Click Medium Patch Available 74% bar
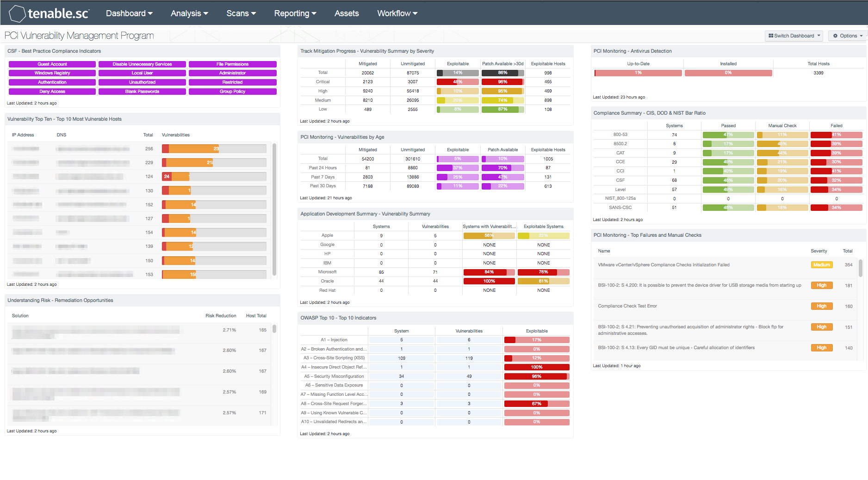This screenshot has height=480, width=868. [502, 100]
